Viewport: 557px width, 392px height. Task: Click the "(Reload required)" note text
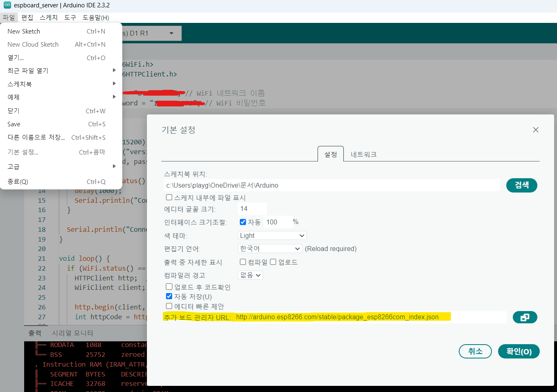click(331, 249)
